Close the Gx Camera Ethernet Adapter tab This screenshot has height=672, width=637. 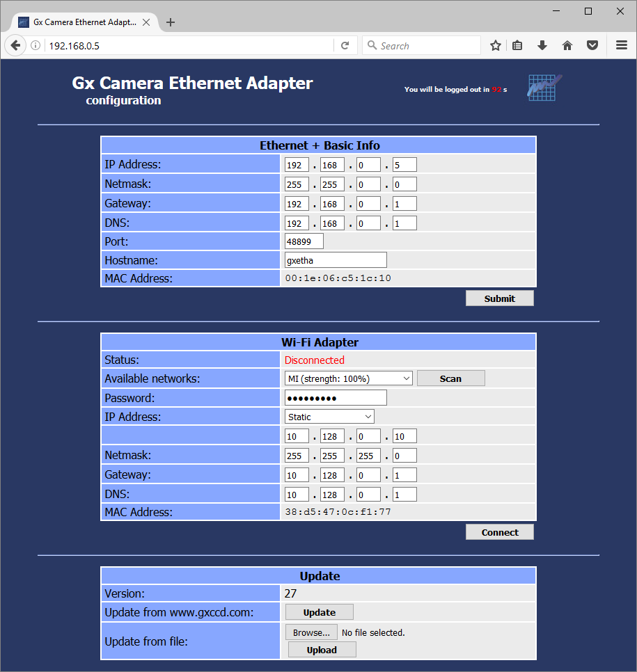click(146, 22)
